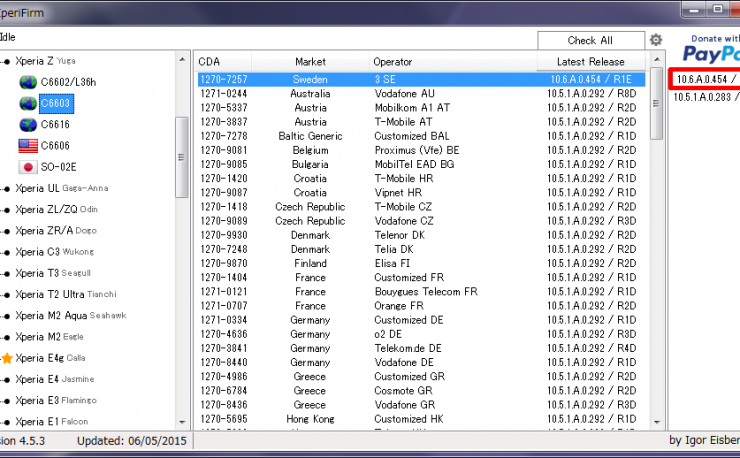Select the 10.6.A.0.454 firmware entry in right panel
The height and width of the screenshot is (458, 740).
coord(705,79)
